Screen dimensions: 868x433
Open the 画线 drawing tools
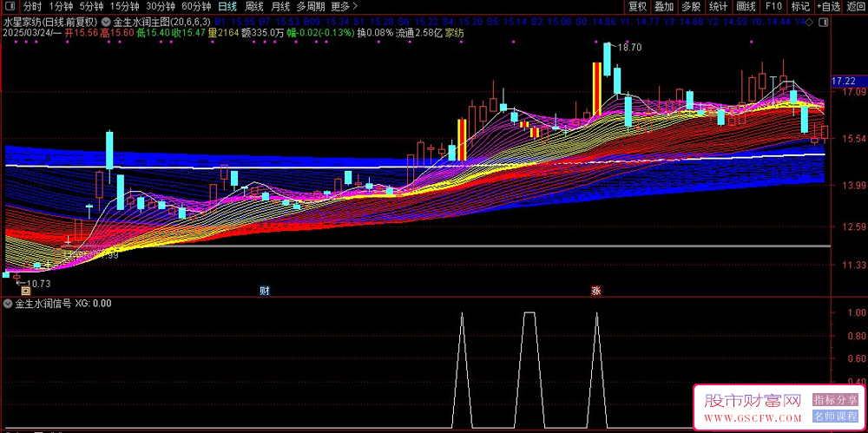coord(746,7)
